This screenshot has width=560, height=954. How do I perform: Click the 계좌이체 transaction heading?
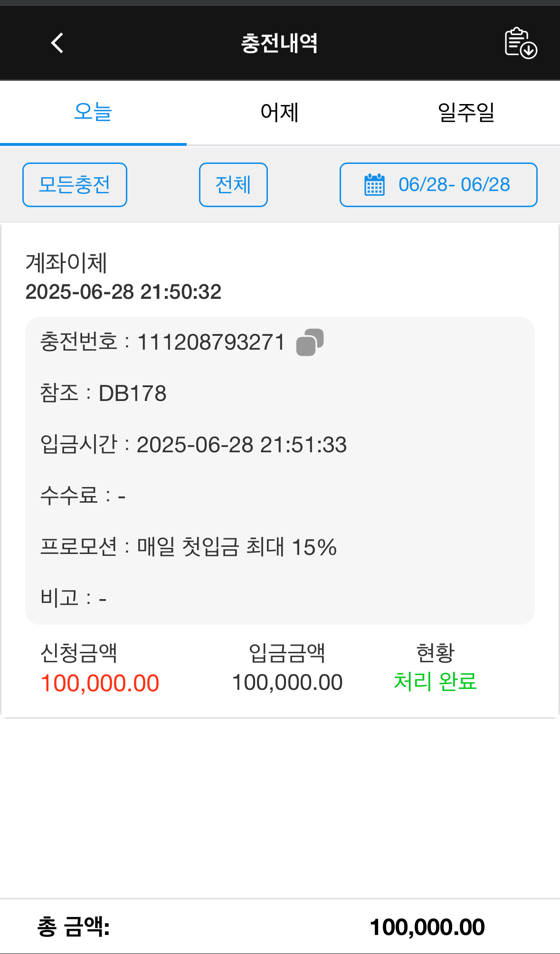(66, 263)
